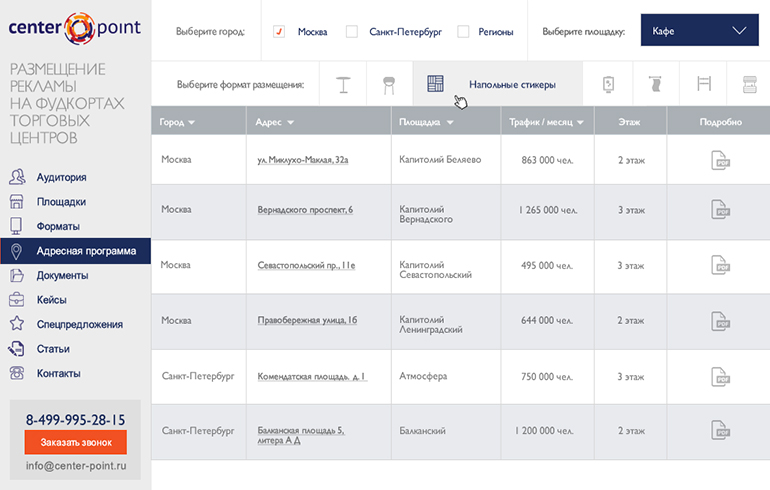Click traffic value 1 200 000 чел.
Image resolution: width=770 pixels, height=490 pixels.
(544, 431)
